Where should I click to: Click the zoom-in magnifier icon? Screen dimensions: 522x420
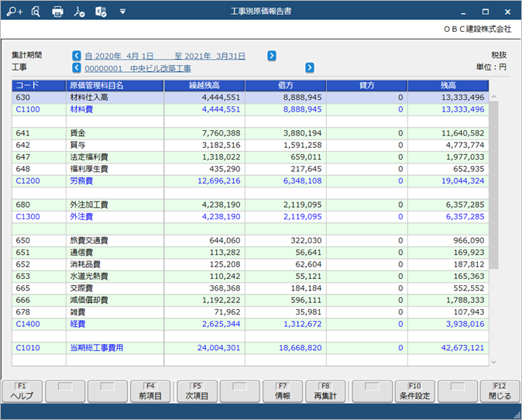tap(15, 12)
